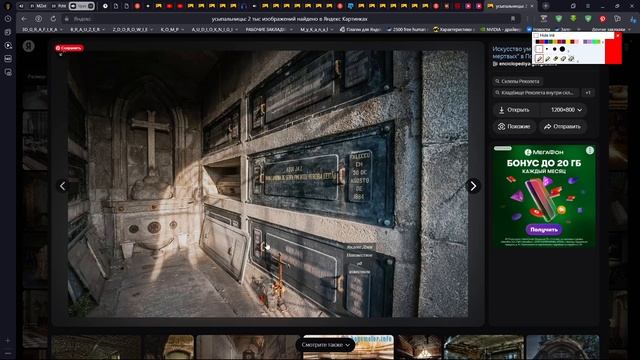This screenshot has height=360, width=640.
Task: Select the boxed brush shape option in ink palette
Action: pos(539,49)
